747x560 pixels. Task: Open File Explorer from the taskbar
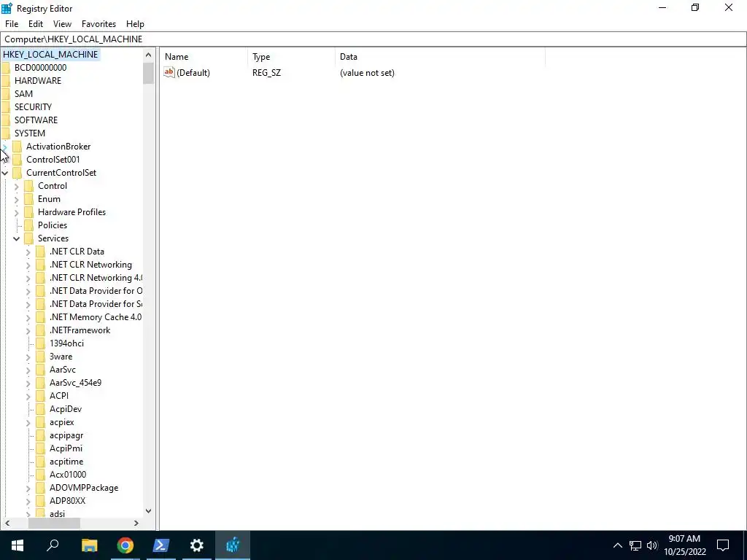click(90, 545)
